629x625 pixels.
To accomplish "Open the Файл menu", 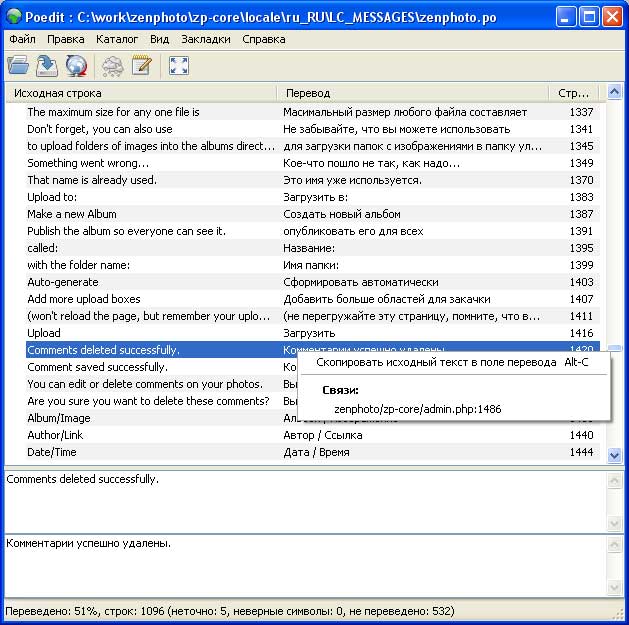I will [x=22, y=39].
